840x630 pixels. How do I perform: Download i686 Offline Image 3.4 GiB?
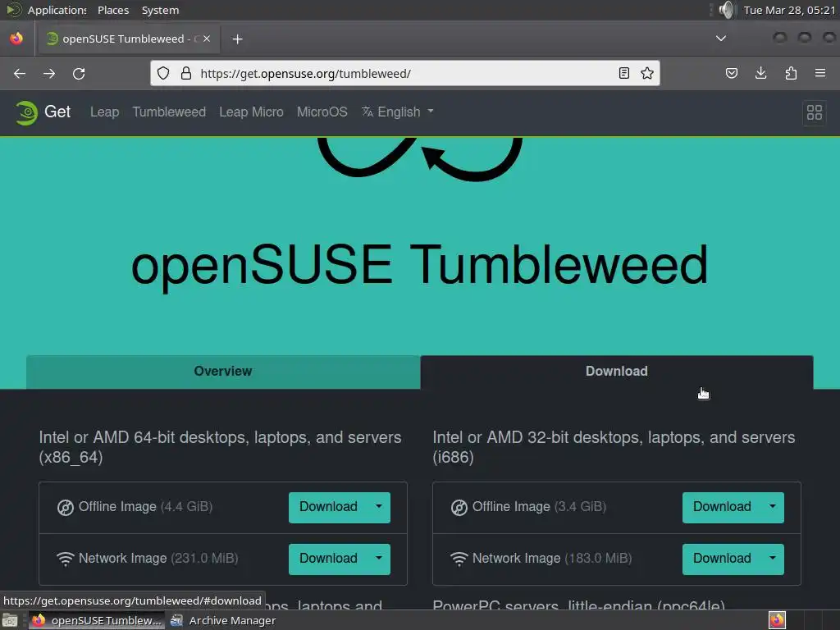722,507
